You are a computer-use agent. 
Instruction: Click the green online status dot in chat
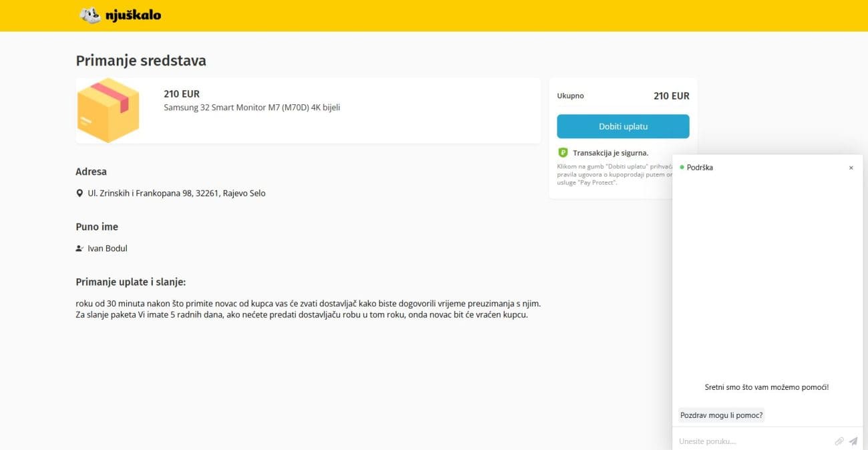pyautogui.click(x=682, y=167)
